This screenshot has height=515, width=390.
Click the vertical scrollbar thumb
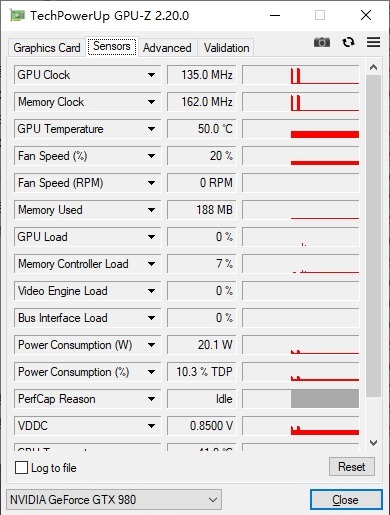click(373, 236)
